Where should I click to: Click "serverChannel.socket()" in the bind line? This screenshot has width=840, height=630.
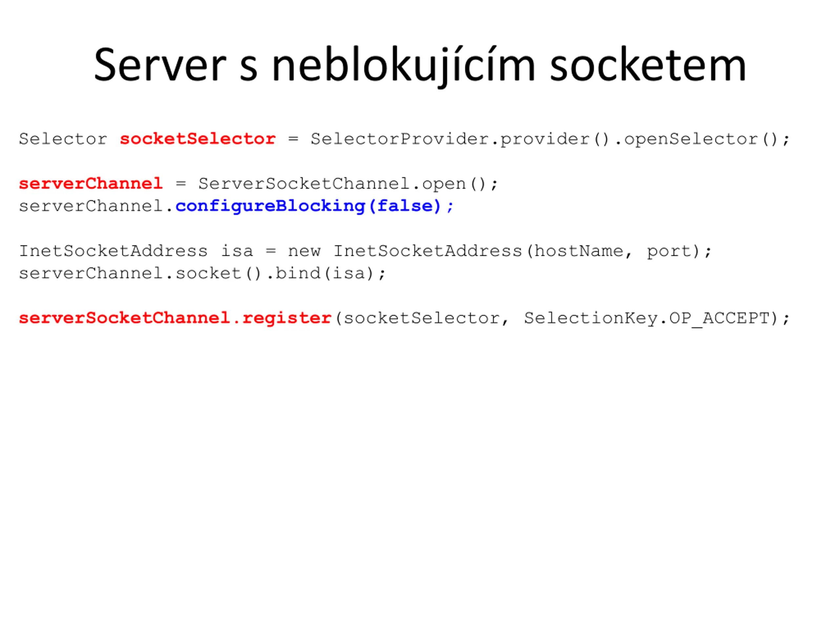click(141, 274)
